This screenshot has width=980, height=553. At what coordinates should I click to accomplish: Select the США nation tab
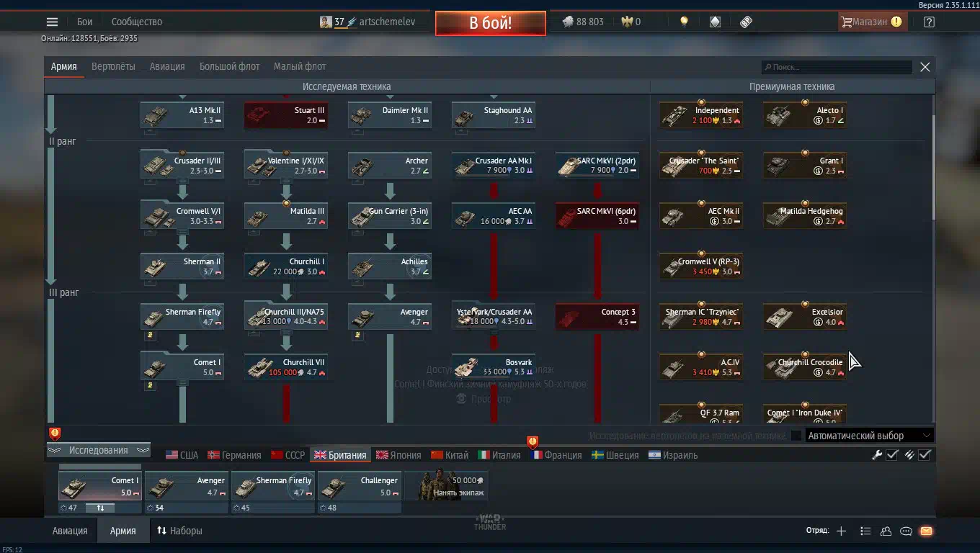coord(182,455)
